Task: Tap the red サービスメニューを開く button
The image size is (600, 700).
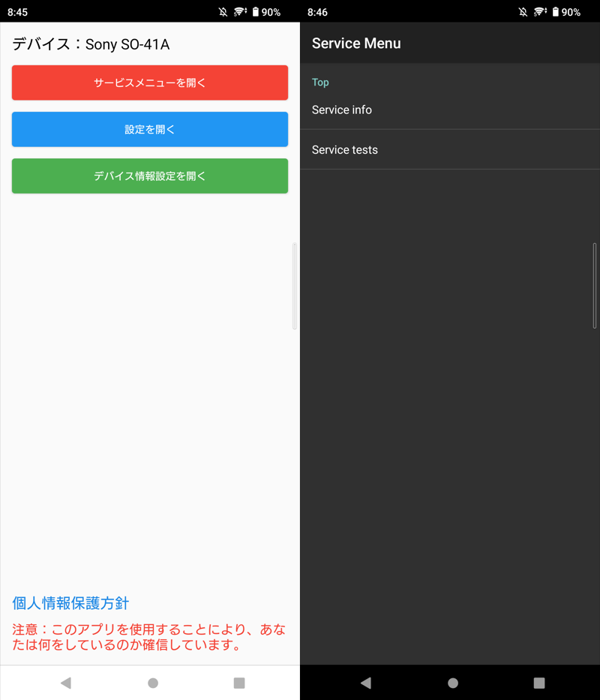Action: [150, 83]
